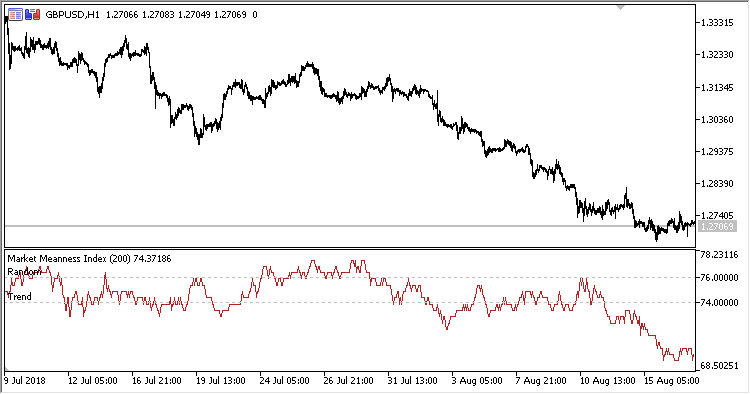Click the 74.00000 indicator level value
Screen dimensions: 750x394
pos(719,303)
